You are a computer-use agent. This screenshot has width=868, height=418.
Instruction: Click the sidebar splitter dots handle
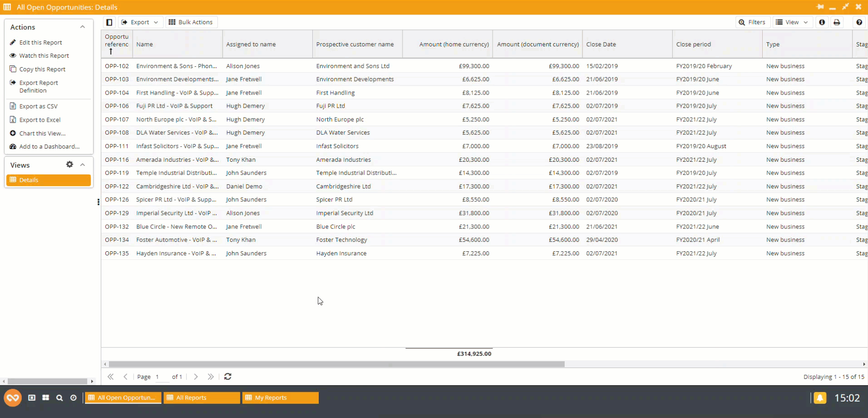tap(98, 202)
